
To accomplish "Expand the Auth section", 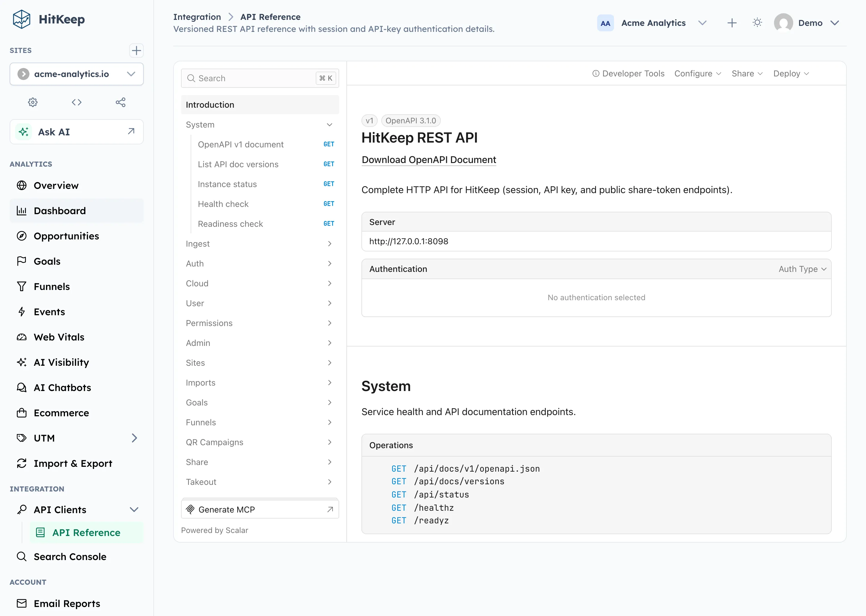I will pyautogui.click(x=260, y=263).
